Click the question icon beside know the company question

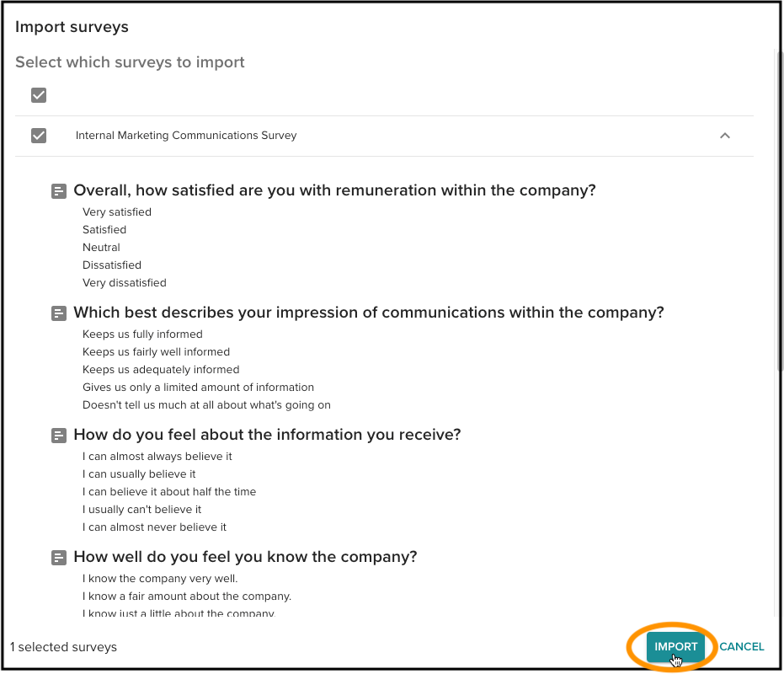tap(59, 558)
